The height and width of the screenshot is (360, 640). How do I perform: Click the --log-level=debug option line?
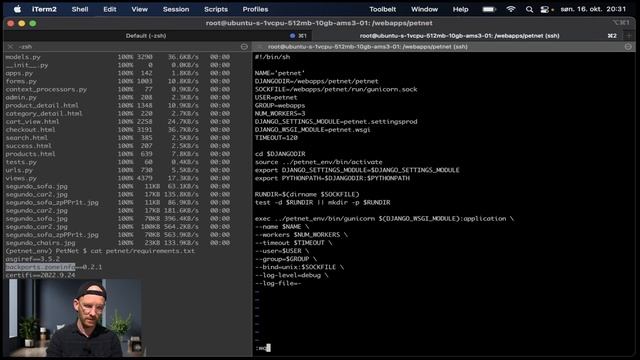(291, 275)
